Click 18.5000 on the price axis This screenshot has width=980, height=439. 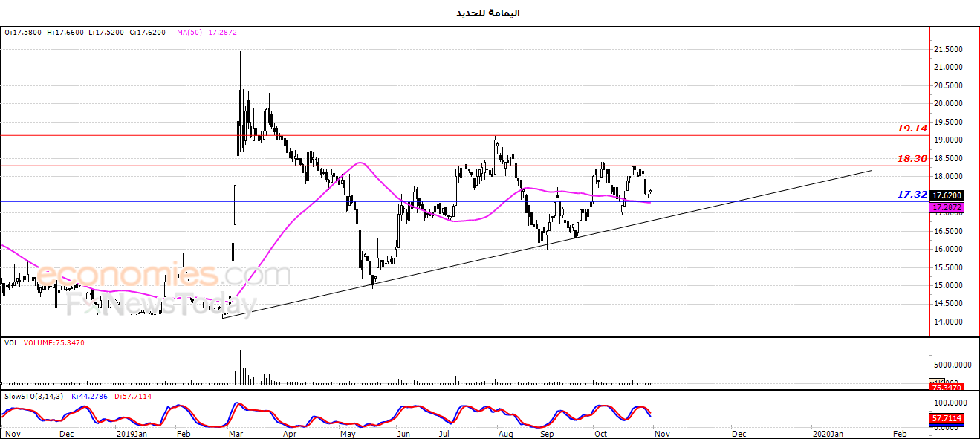point(949,158)
